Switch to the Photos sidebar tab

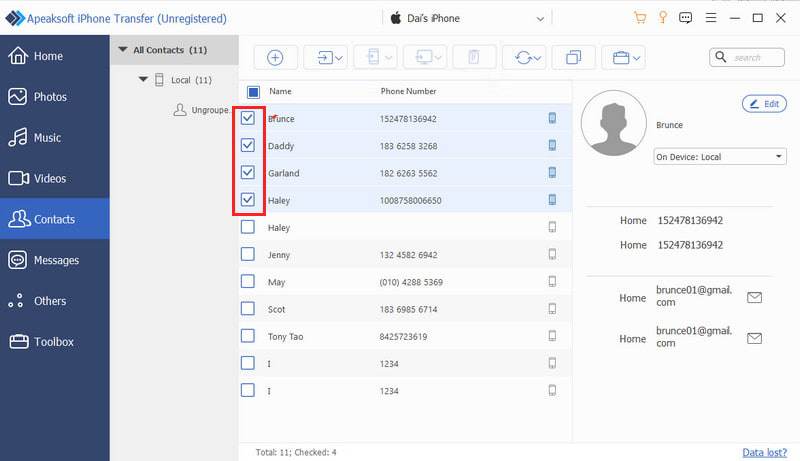[x=50, y=97]
